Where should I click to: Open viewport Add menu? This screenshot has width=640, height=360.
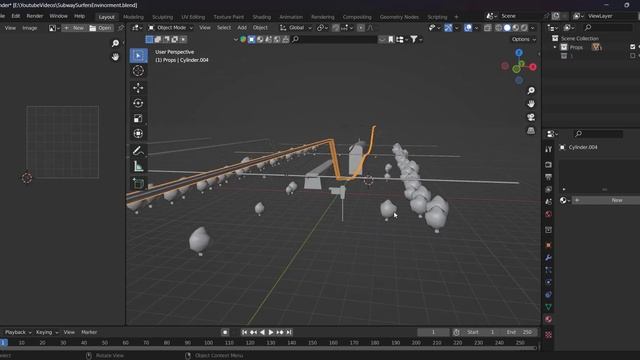tap(242, 28)
